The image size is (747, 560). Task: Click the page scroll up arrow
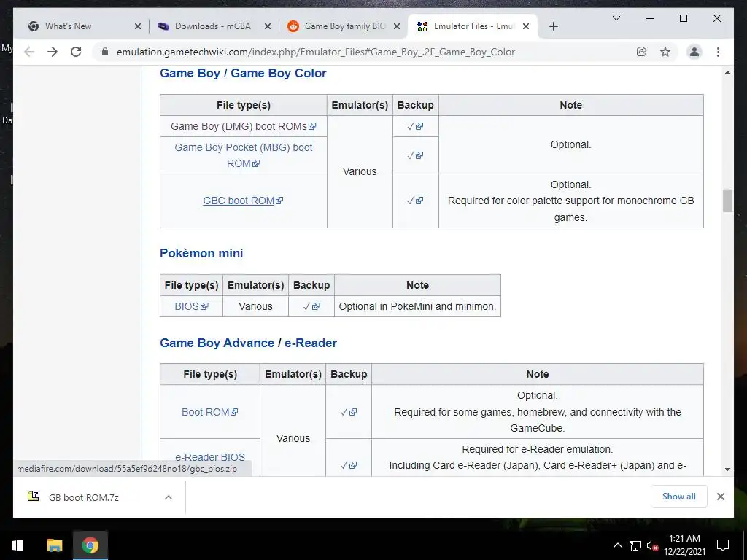tap(727, 73)
